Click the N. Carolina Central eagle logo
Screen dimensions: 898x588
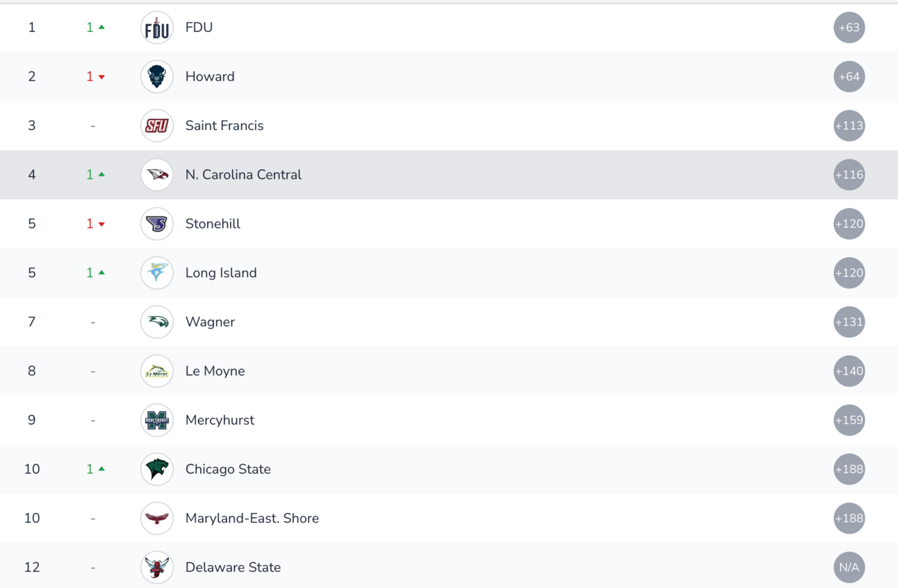coord(156,175)
